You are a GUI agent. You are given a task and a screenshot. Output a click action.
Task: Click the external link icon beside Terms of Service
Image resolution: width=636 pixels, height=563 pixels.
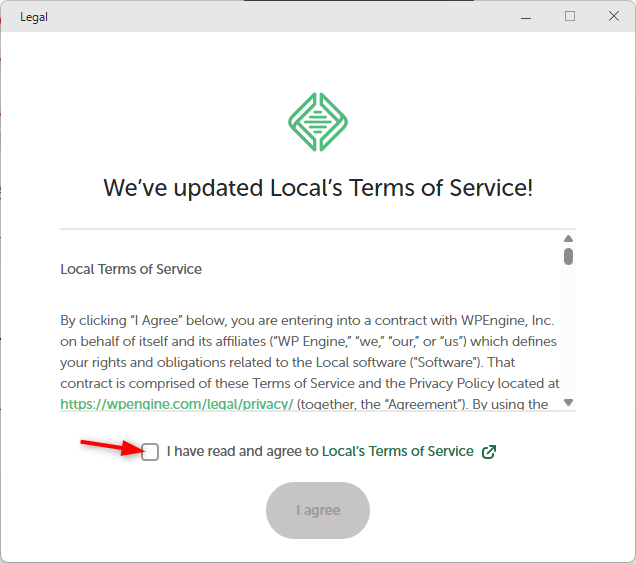(489, 452)
